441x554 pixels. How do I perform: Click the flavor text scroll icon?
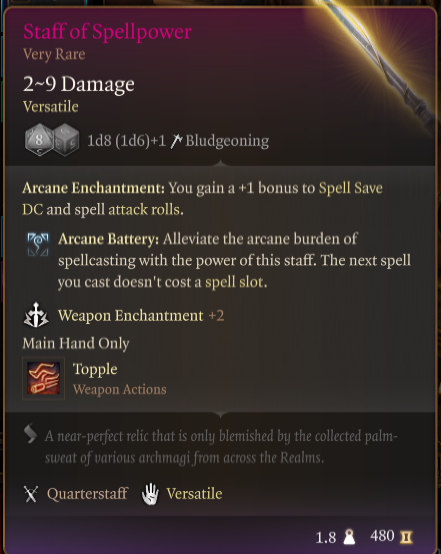(x=30, y=434)
